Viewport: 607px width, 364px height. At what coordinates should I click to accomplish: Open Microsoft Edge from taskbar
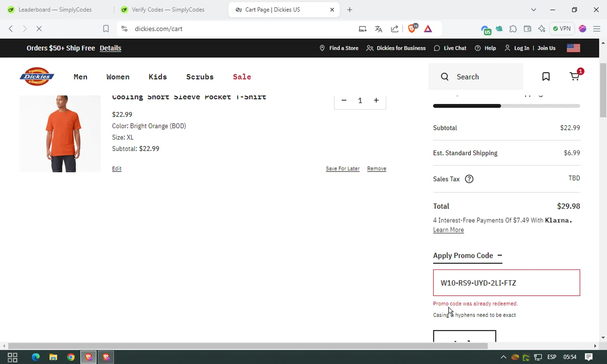point(36,357)
